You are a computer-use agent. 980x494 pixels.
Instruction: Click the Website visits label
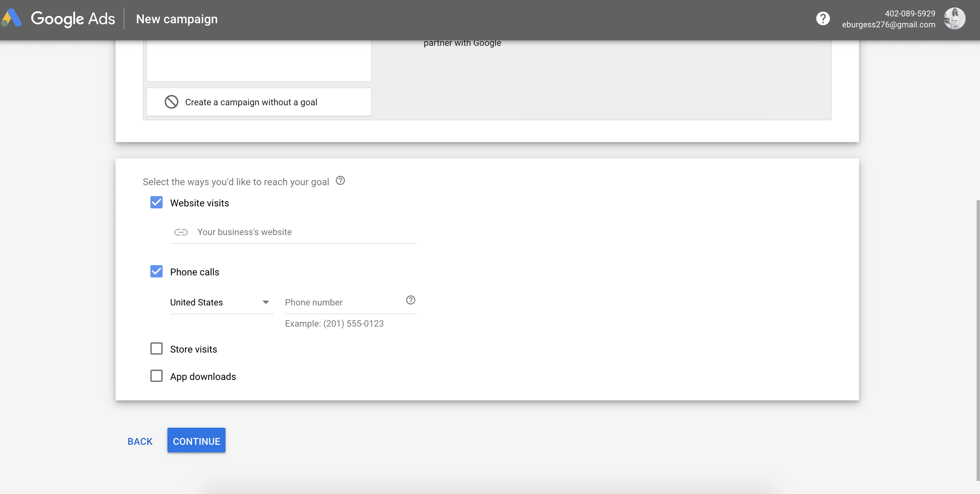tap(199, 203)
